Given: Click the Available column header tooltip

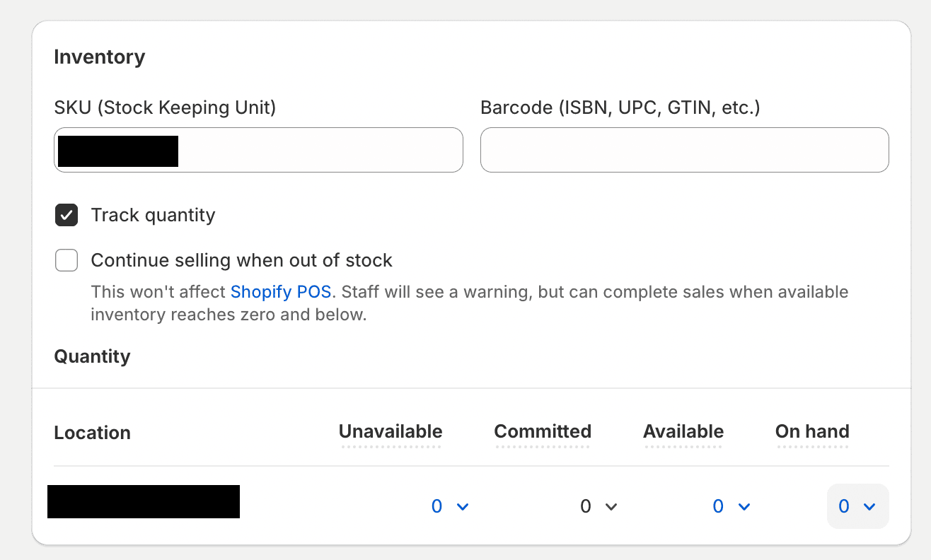Looking at the screenshot, I should [x=683, y=432].
